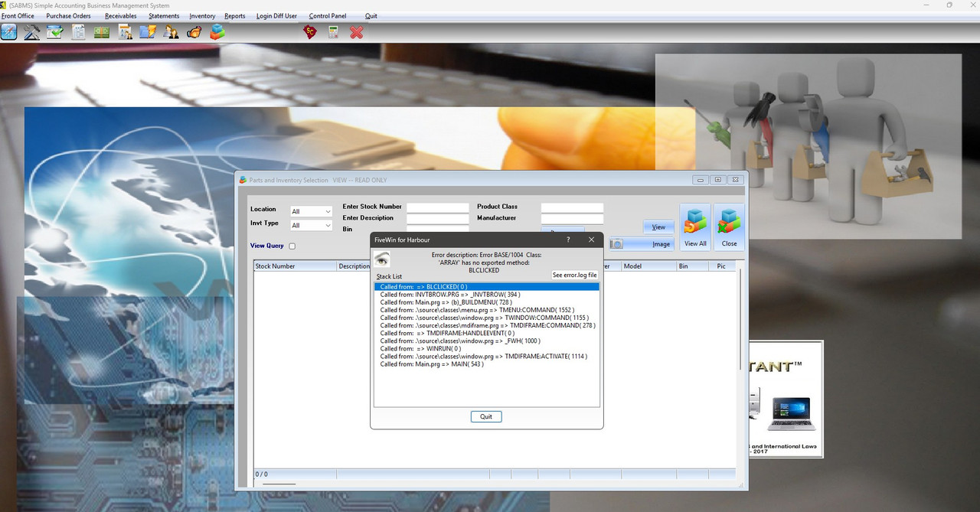
Task: Click the Quit menu item
Action: [x=371, y=16]
